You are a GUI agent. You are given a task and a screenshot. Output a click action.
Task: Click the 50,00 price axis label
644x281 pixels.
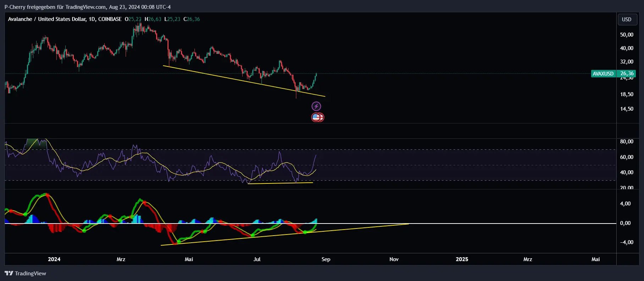[x=627, y=35]
